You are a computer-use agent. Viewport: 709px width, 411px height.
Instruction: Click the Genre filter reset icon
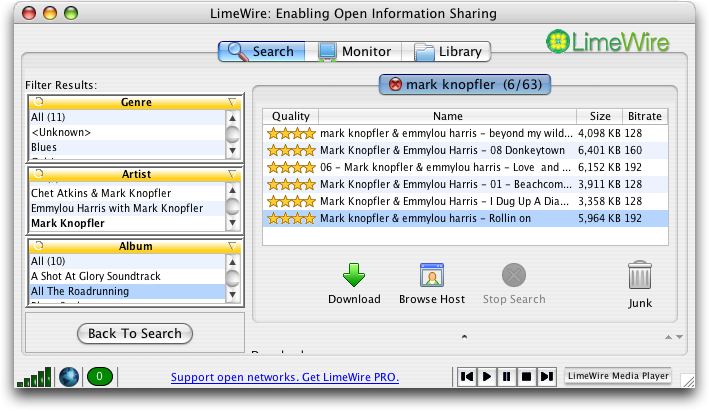[x=40, y=102]
